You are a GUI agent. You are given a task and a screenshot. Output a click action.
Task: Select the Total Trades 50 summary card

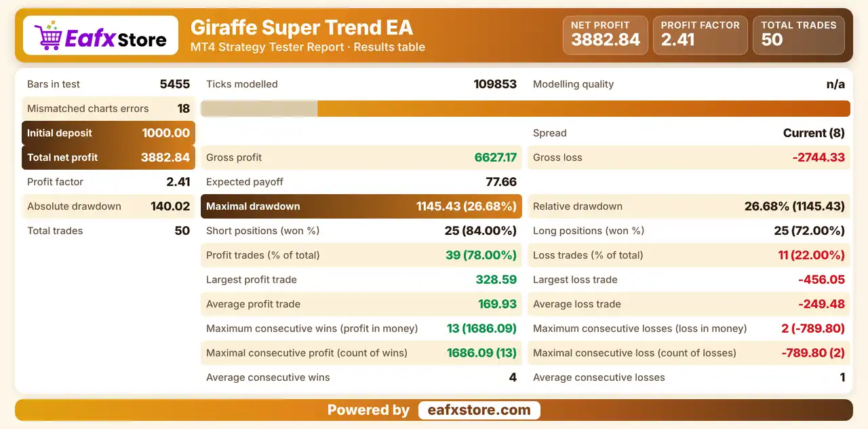[x=799, y=35]
